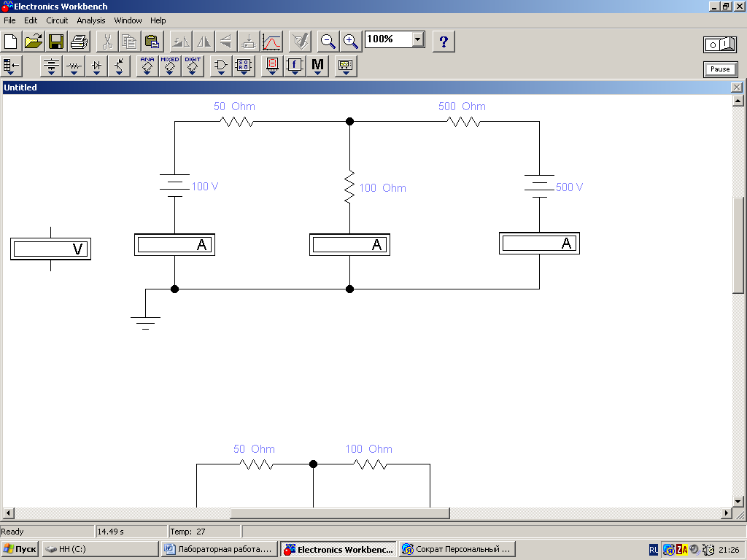The image size is (747, 560).
Task: Select the 500 Ohm resistor
Action: (463, 122)
